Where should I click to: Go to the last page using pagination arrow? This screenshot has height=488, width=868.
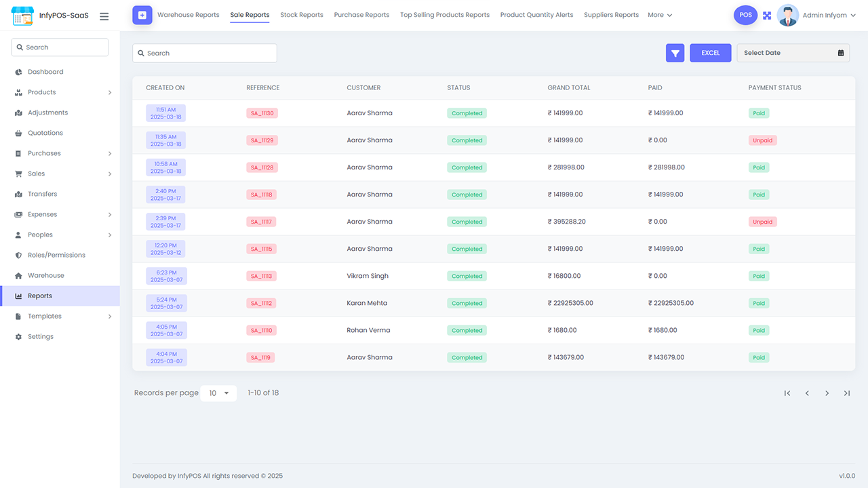pyautogui.click(x=847, y=392)
